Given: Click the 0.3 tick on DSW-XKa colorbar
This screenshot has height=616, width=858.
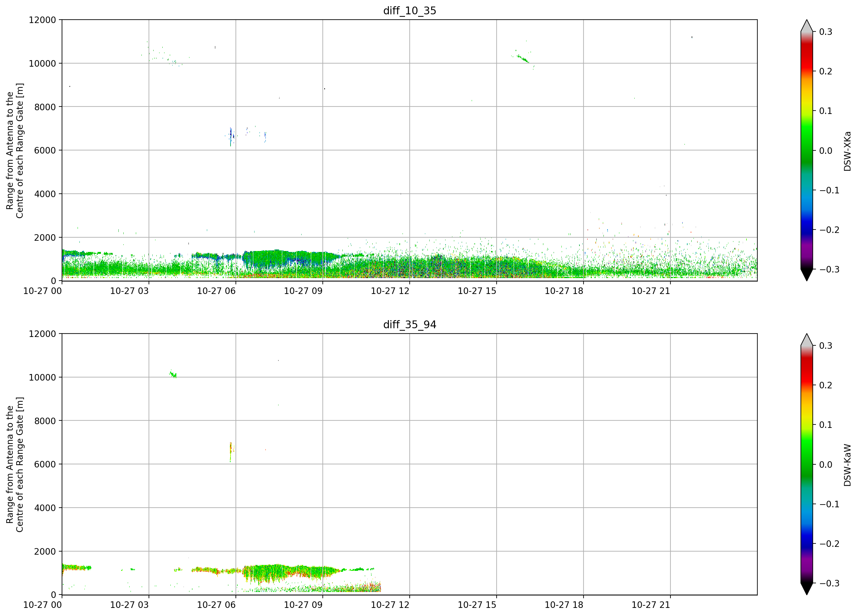Looking at the screenshot, I should 826,32.
